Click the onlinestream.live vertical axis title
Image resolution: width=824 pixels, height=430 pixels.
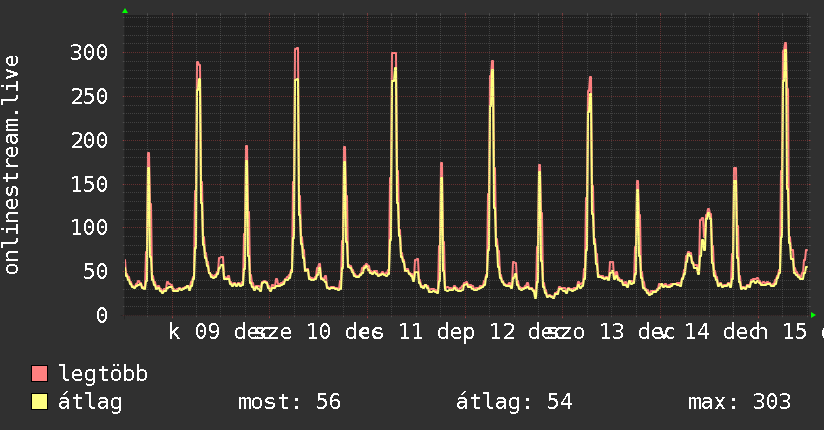pyautogui.click(x=11, y=165)
